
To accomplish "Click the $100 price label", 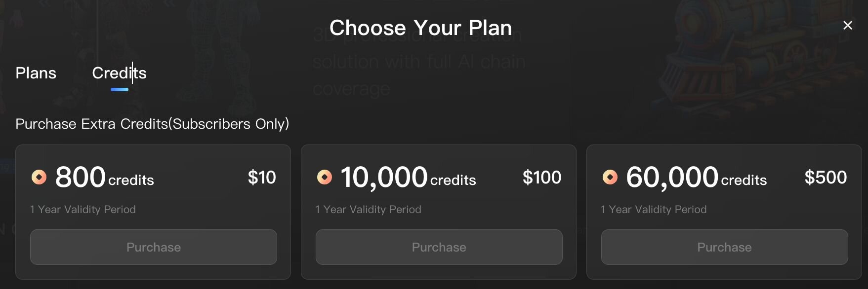I will [542, 178].
